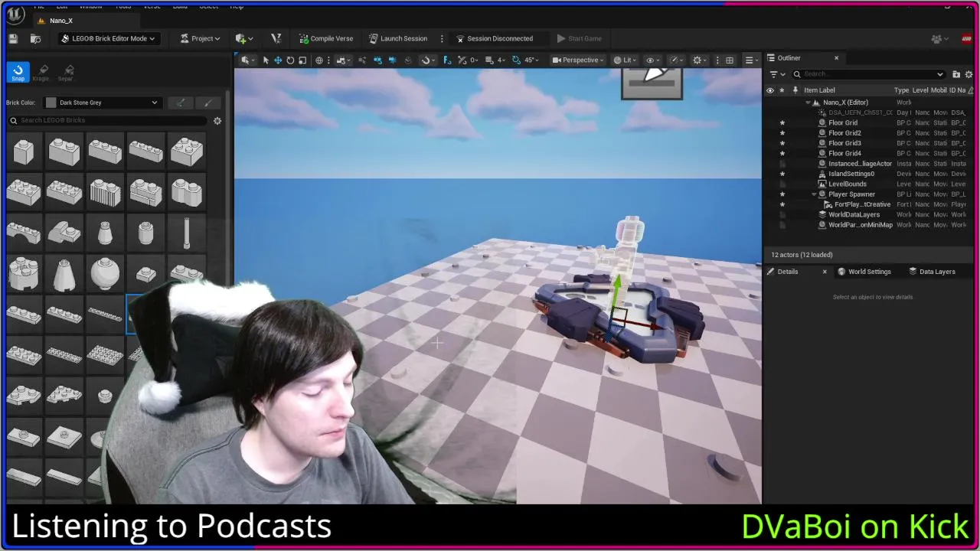Screen dimensions: 980x551
Task: Select the Outliner tab
Action: pos(789,58)
